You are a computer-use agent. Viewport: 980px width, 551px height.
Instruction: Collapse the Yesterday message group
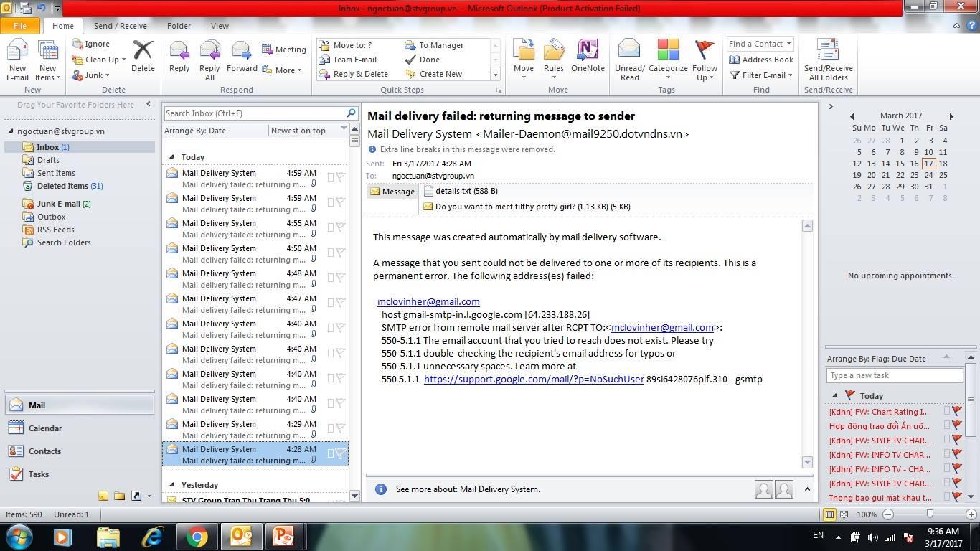(x=171, y=485)
